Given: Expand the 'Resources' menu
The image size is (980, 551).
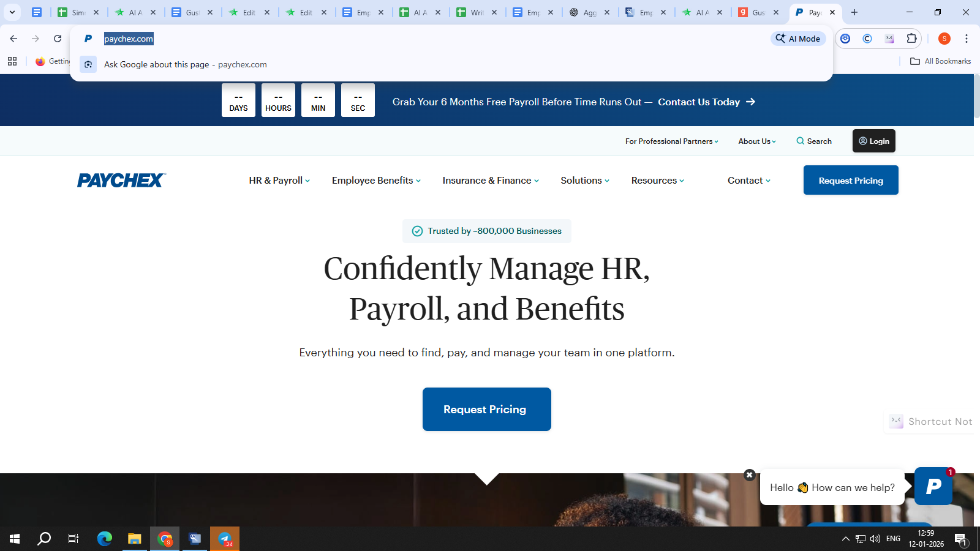Looking at the screenshot, I should click(658, 181).
